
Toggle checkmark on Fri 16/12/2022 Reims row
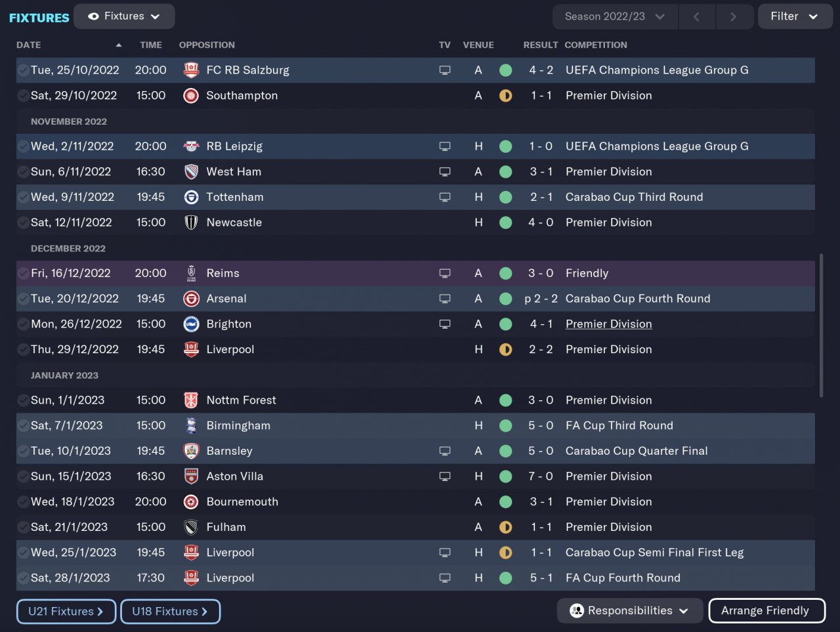pos(23,273)
